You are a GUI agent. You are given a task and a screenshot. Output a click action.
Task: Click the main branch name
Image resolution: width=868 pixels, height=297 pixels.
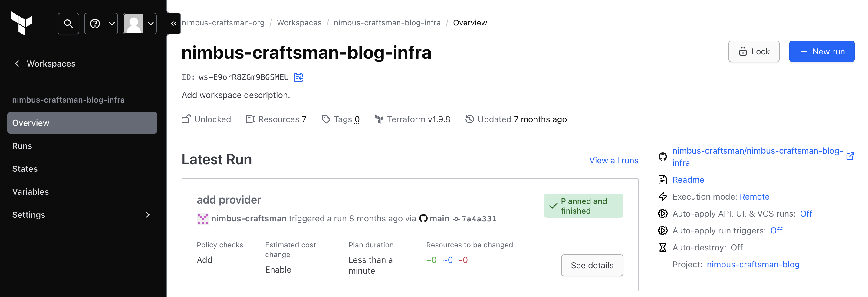pyautogui.click(x=439, y=219)
